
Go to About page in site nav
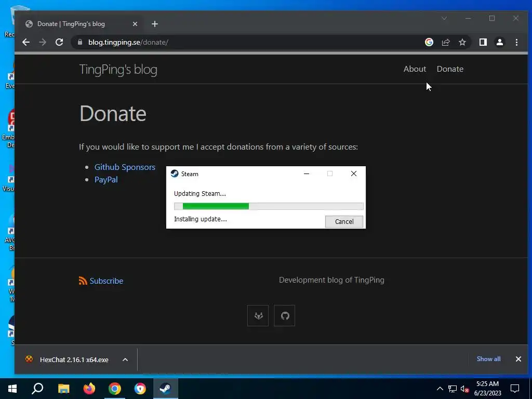tap(415, 69)
